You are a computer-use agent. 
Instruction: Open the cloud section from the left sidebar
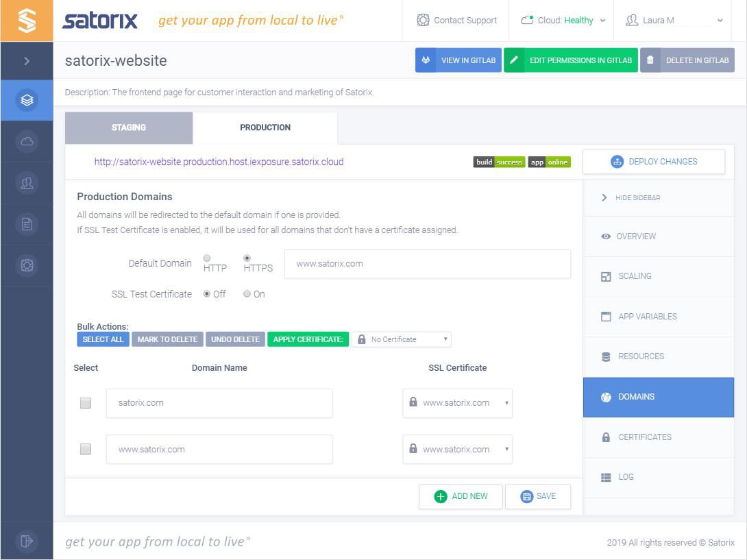click(x=27, y=141)
